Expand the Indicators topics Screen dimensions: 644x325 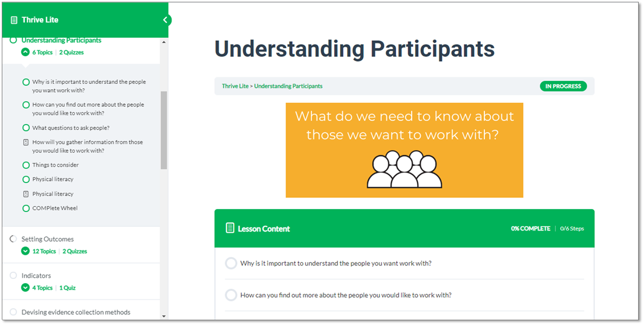[25, 288]
